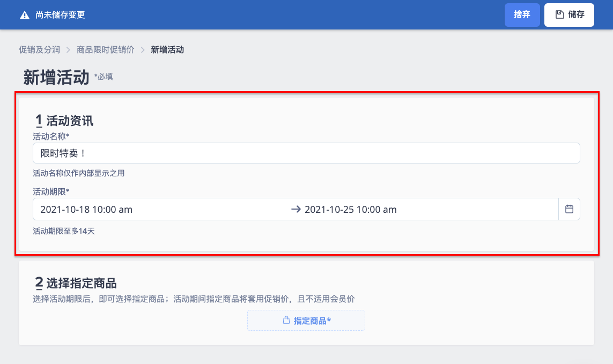Go to 促销及分润 in the breadcrumb
Image resolution: width=613 pixels, height=364 pixels.
(x=40, y=50)
